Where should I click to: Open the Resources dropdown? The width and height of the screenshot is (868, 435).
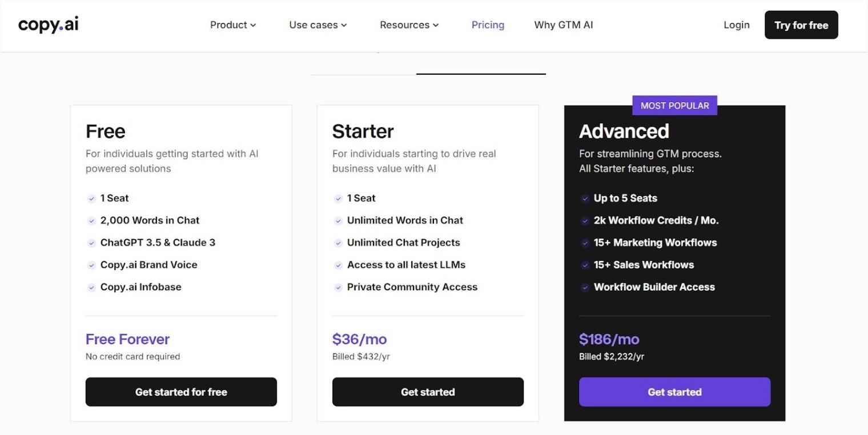click(x=409, y=25)
